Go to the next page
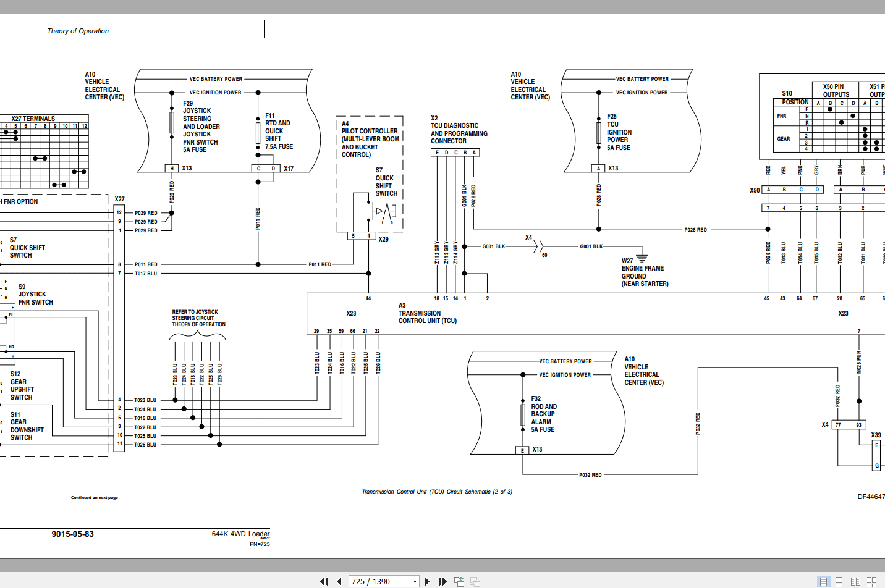The height and width of the screenshot is (588, 885). coord(427,581)
